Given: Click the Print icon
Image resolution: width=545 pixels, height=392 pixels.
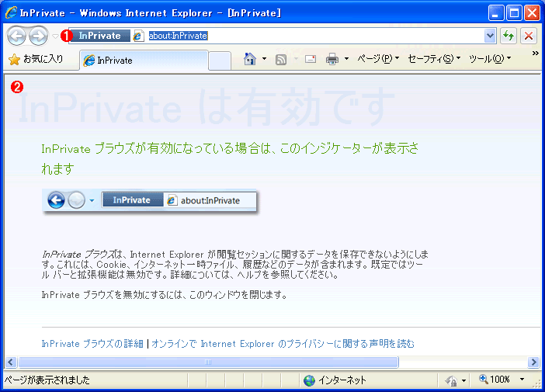Looking at the screenshot, I should point(332,59).
